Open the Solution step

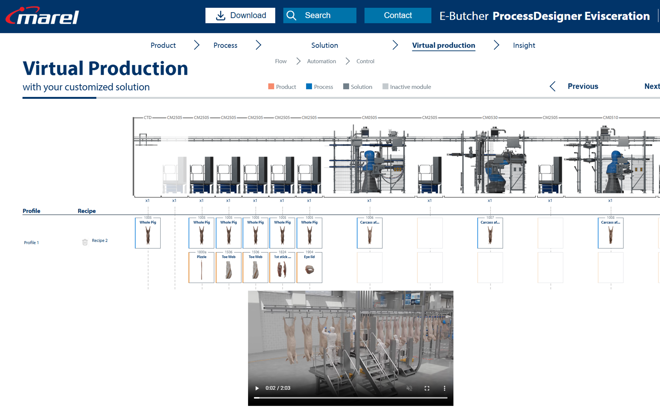[x=324, y=45]
